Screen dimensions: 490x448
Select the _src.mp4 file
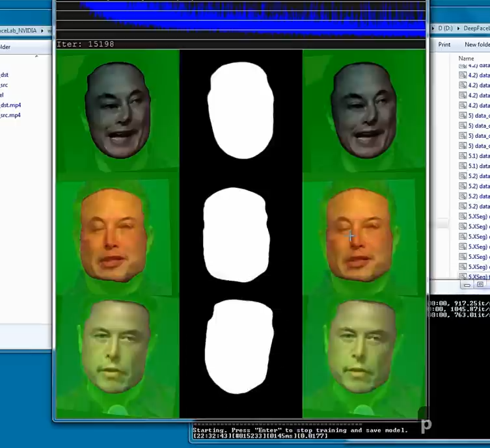10,115
